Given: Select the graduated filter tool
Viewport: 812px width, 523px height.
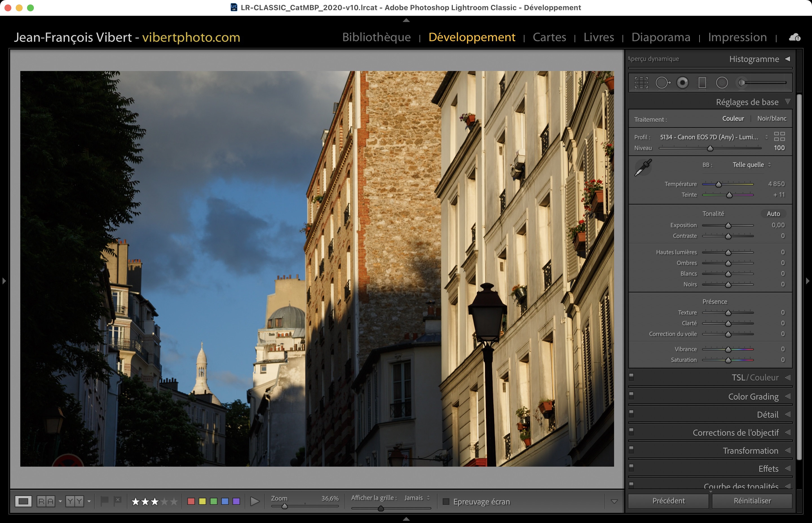Looking at the screenshot, I should 702,83.
